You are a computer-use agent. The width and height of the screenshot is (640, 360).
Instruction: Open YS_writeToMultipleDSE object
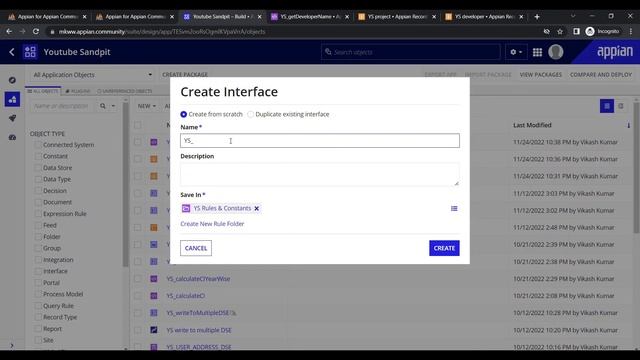pyautogui.click(x=198, y=313)
